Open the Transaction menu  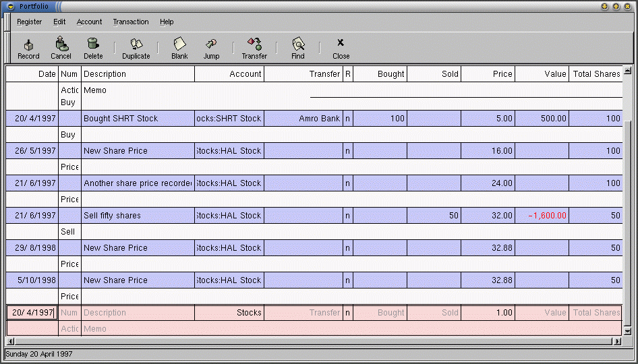pyautogui.click(x=131, y=22)
